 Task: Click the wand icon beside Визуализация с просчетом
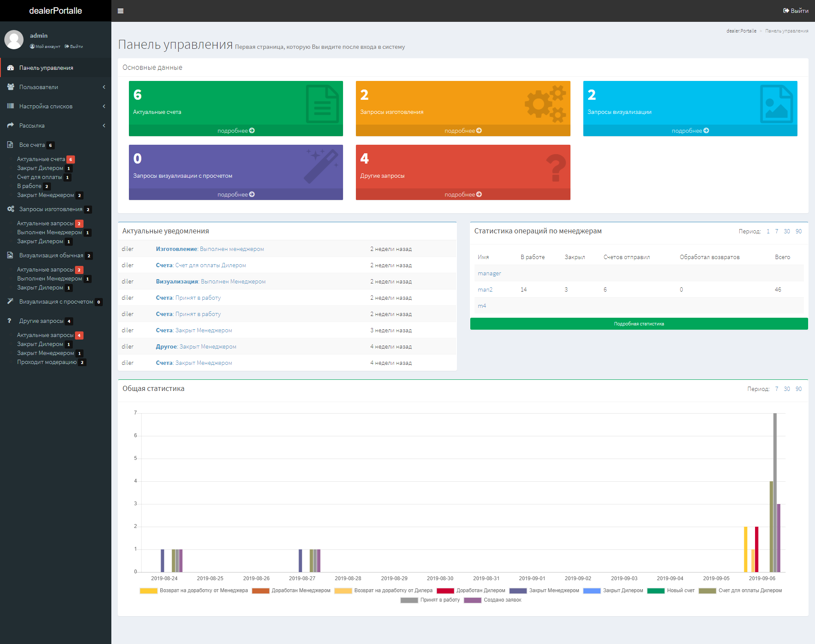[x=10, y=301]
